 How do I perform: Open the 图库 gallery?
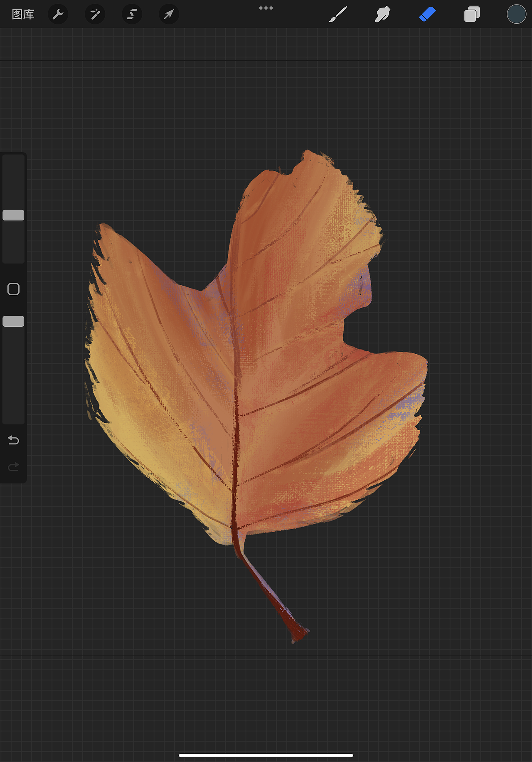pyautogui.click(x=23, y=15)
